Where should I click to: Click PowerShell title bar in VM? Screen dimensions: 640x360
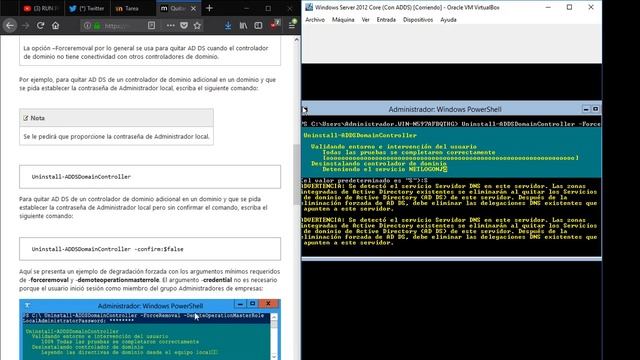(x=445, y=109)
